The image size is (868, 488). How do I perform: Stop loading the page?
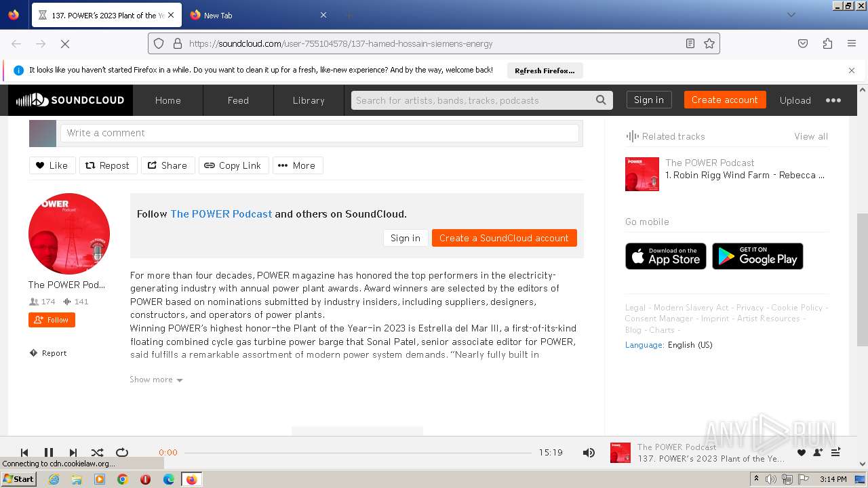tap(65, 43)
